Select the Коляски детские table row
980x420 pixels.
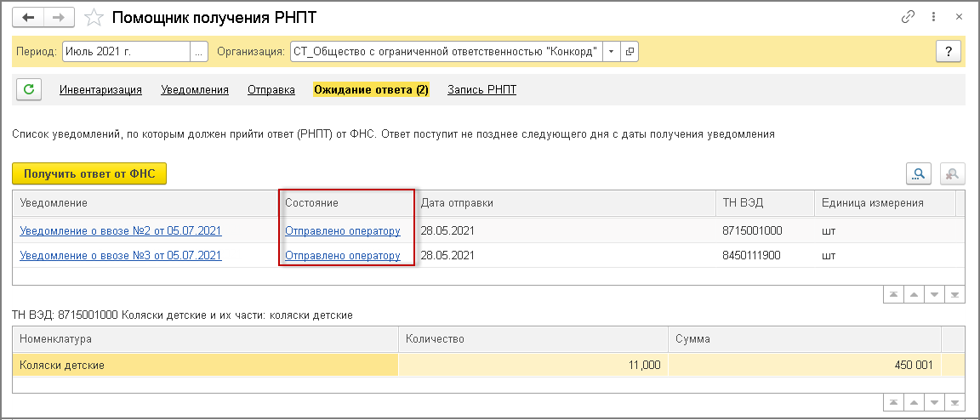click(x=204, y=366)
